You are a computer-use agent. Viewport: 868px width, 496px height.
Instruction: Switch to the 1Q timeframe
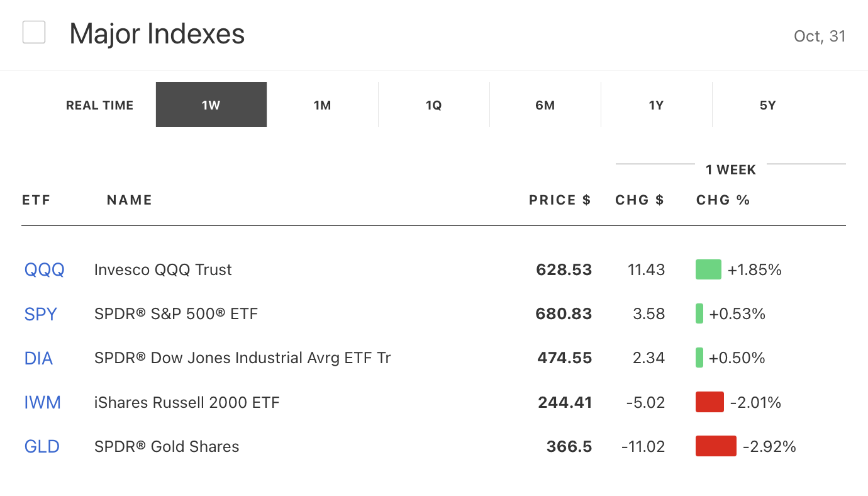point(434,105)
